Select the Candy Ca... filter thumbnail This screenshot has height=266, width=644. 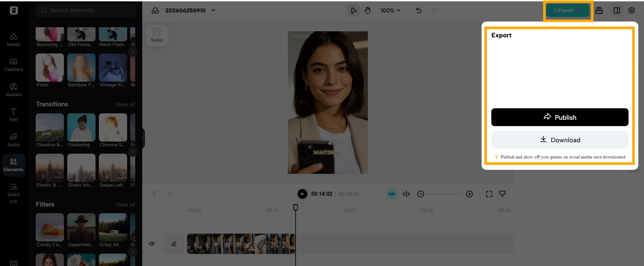[50, 227]
